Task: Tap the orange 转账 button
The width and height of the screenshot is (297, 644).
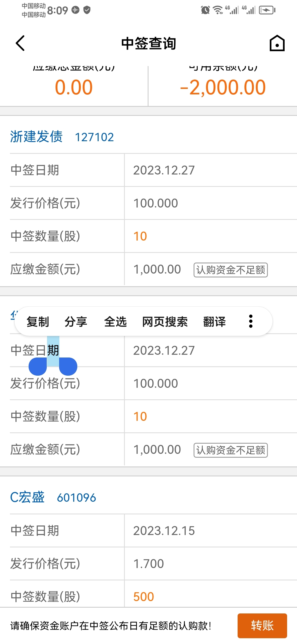Action: click(262, 626)
